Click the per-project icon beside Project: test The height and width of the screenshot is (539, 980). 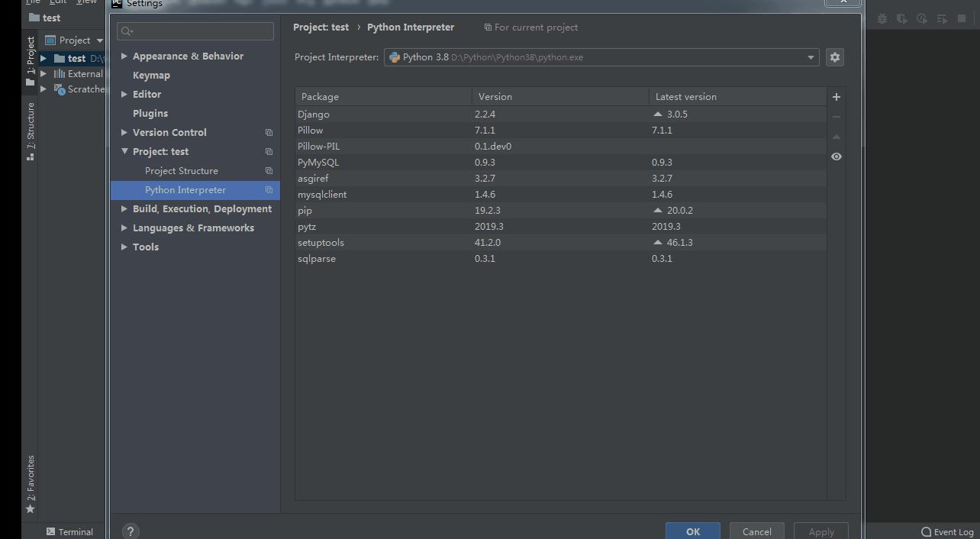(x=269, y=151)
